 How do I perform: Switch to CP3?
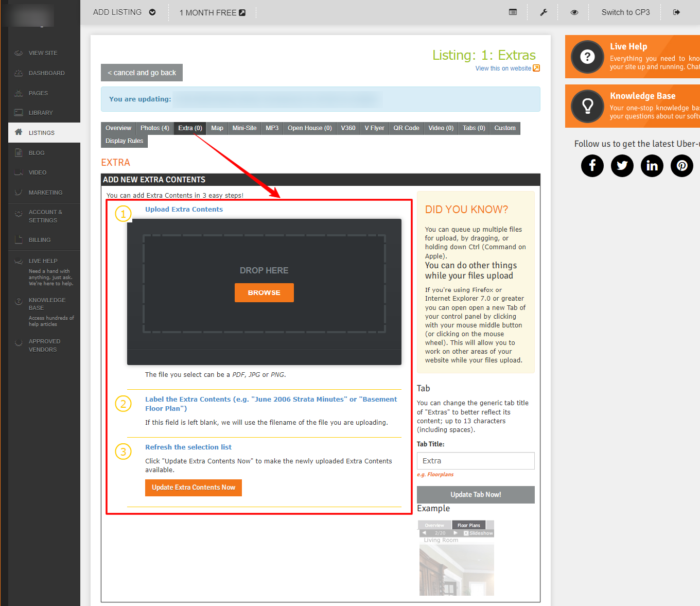tap(625, 12)
